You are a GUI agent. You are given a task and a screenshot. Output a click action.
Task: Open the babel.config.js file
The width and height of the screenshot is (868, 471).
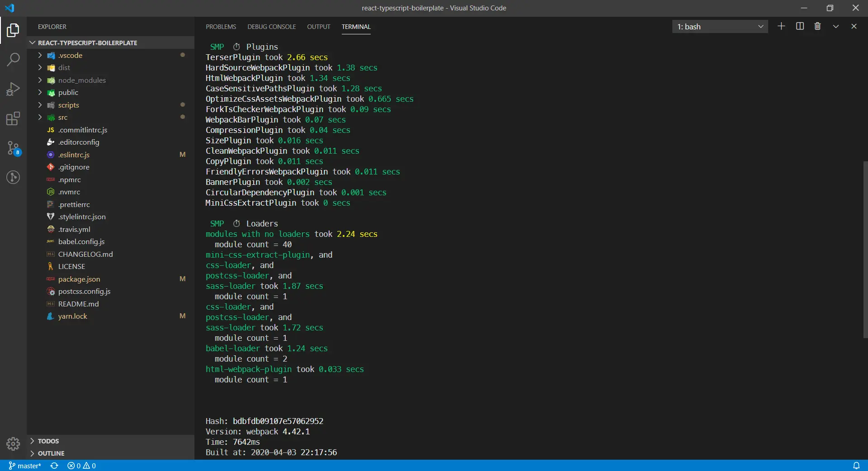[111, 241]
